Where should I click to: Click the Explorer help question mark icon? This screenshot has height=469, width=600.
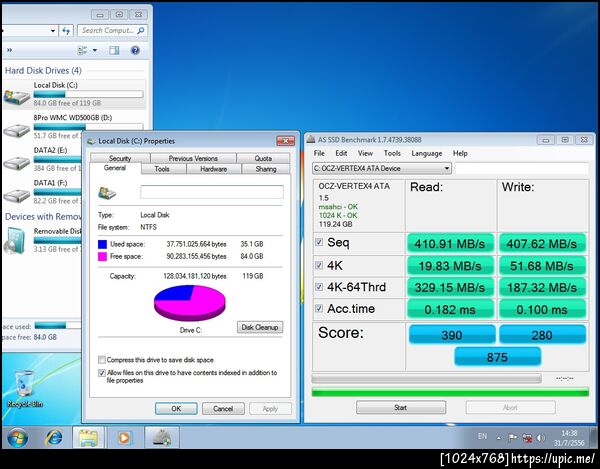135,50
